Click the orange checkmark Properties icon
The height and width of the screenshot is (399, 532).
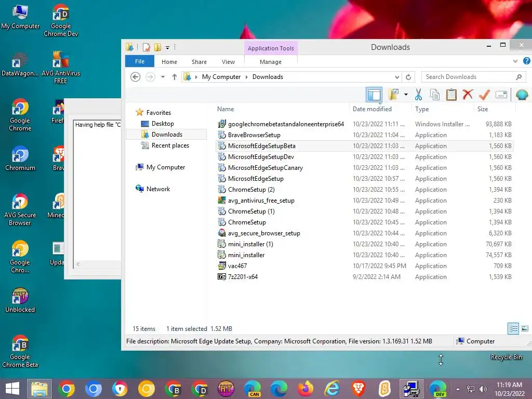click(x=484, y=95)
